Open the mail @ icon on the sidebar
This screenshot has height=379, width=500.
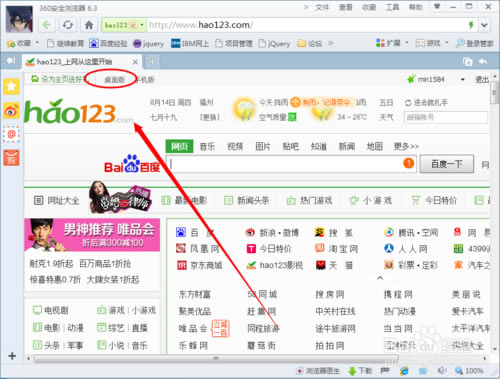pos(11,134)
